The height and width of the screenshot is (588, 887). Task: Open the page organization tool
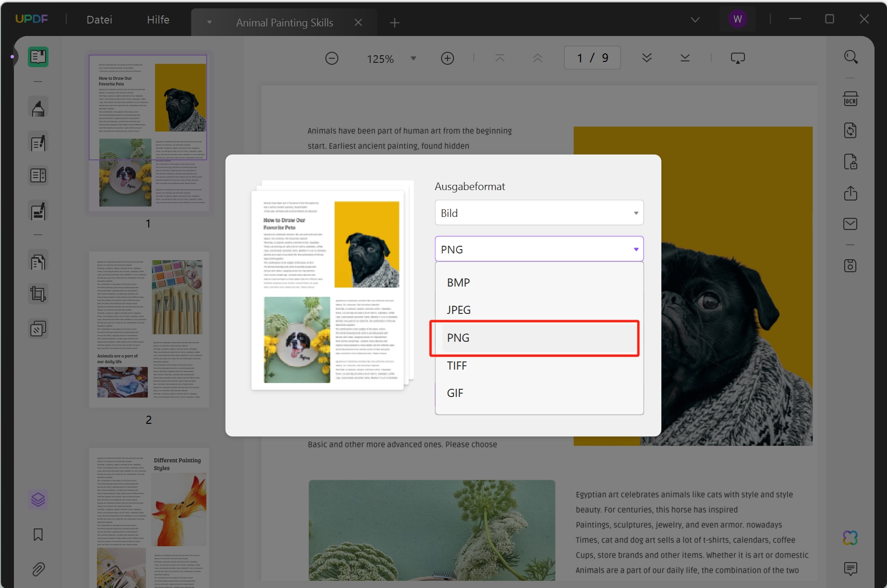(38, 261)
